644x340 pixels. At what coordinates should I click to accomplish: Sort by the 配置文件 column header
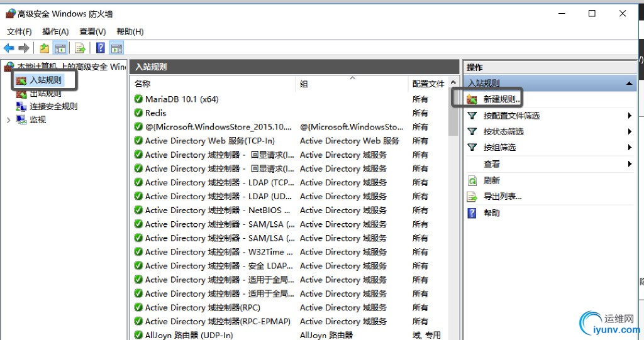tap(428, 84)
